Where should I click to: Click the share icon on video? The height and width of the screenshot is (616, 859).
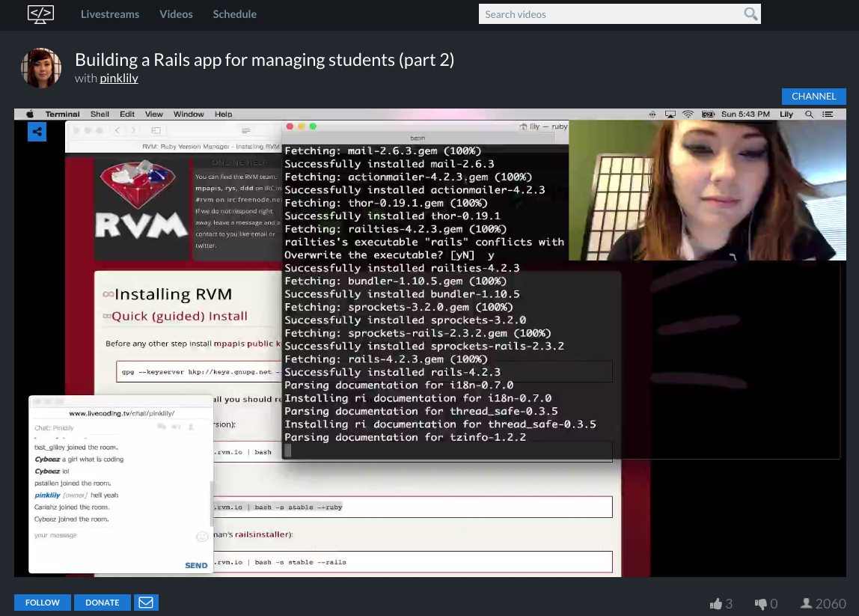[x=37, y=132]
